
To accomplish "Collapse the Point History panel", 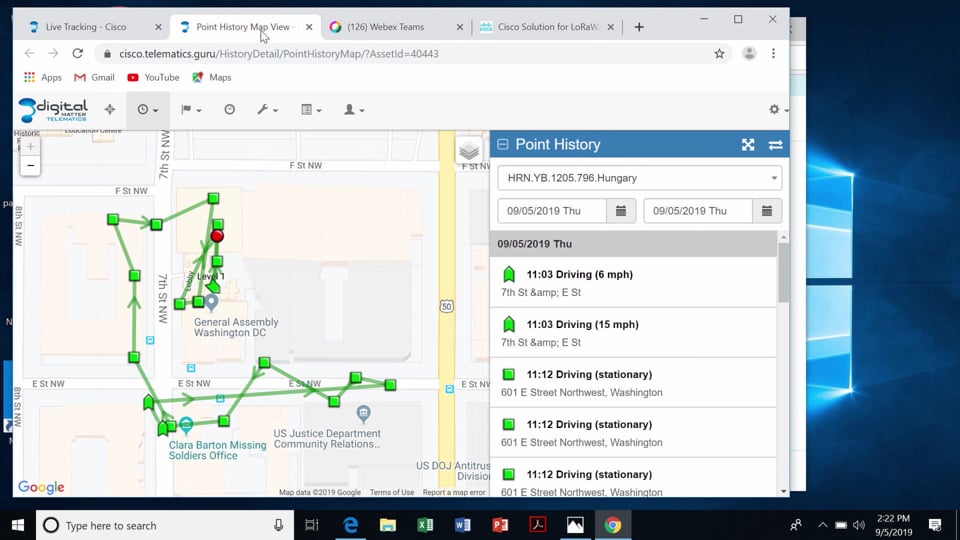I will [503, 144].
